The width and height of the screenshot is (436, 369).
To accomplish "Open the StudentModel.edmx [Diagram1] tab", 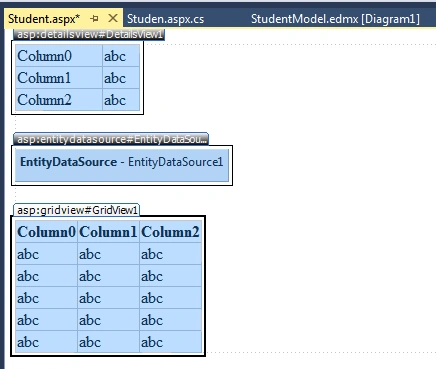I will click(x=335, y=19).
